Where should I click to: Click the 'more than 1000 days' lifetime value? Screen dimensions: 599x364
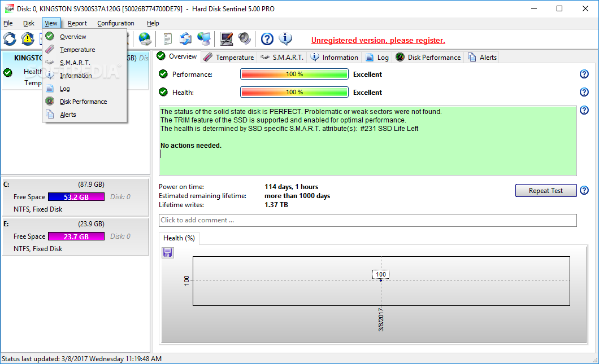pyautogui.click(x=297, y=196)
